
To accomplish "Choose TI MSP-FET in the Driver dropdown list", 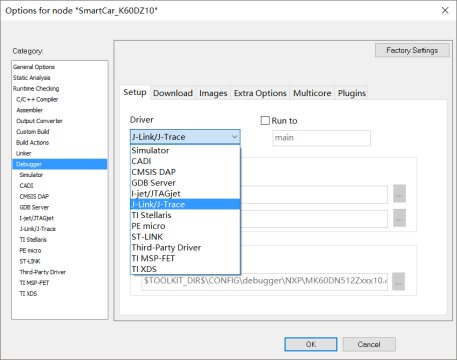I will (x=185, y=258).
